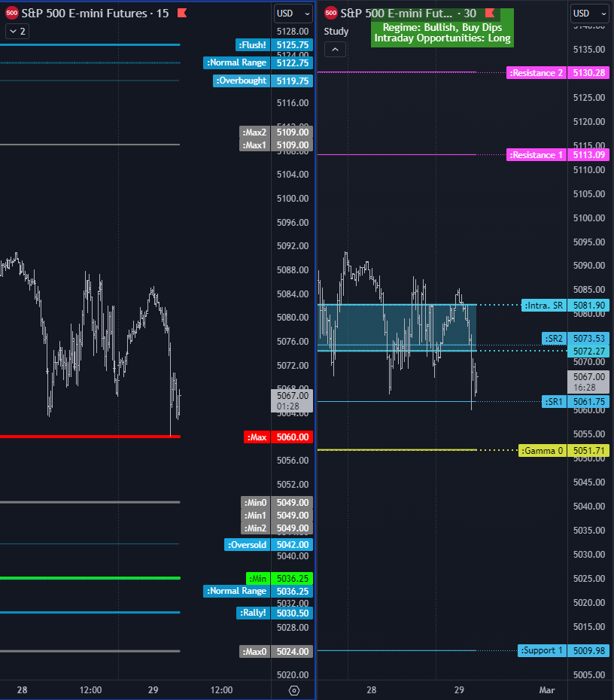Select the yellow :Gamma 0 5051.71 label
This screenshot has width=614, height=700.
(x=564, y=451)
